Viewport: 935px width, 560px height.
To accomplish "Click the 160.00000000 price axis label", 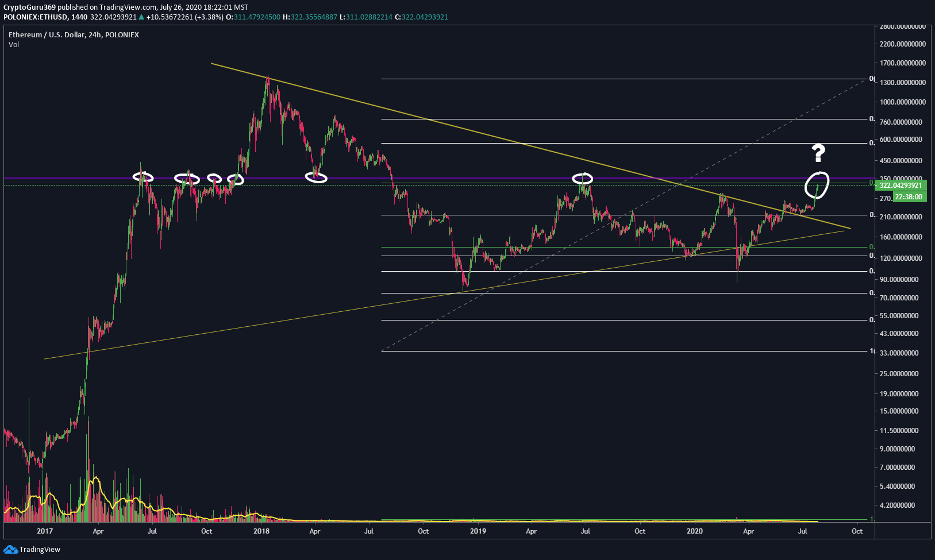I will point(901,237).
